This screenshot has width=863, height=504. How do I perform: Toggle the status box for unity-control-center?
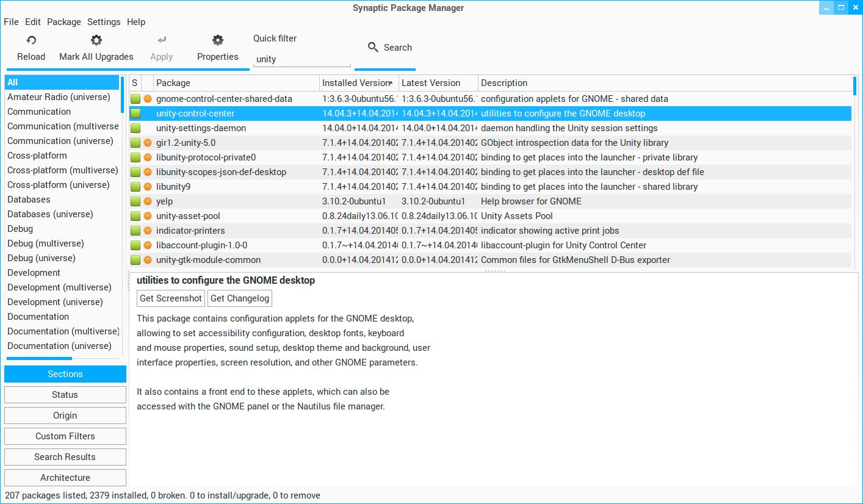(135, 113)
